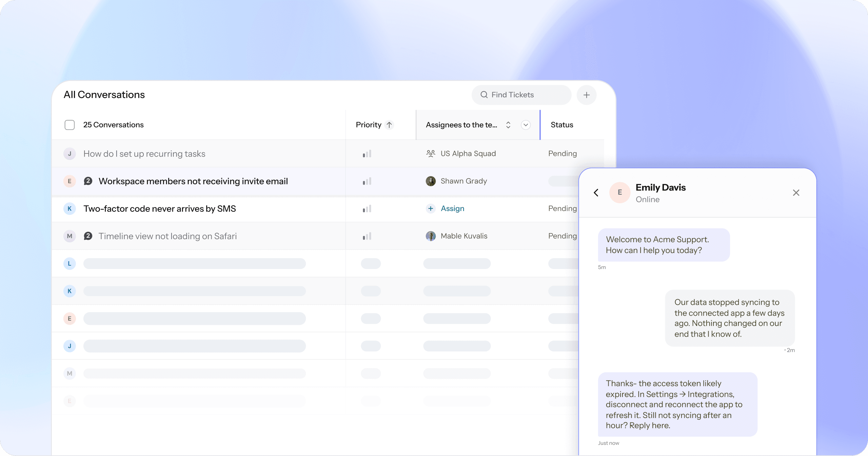This screenshot has height=456, width=868.
Task: Select the Shawn Grady assignee name
Action: pos(463,181)
